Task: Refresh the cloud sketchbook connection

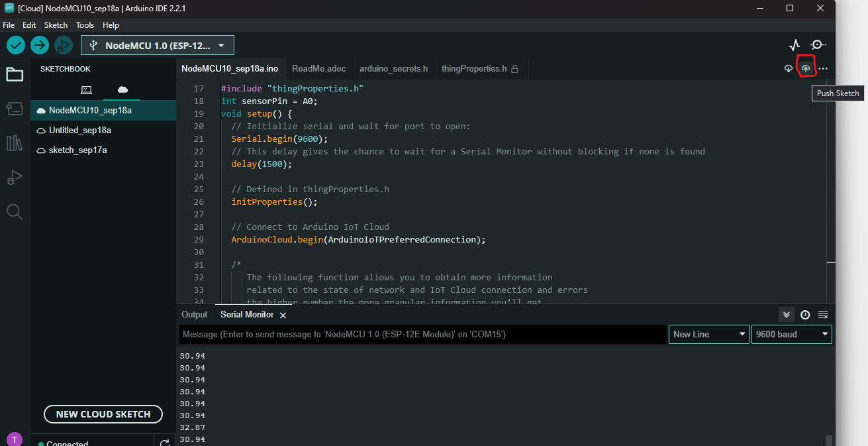Action: click(165, 443)
